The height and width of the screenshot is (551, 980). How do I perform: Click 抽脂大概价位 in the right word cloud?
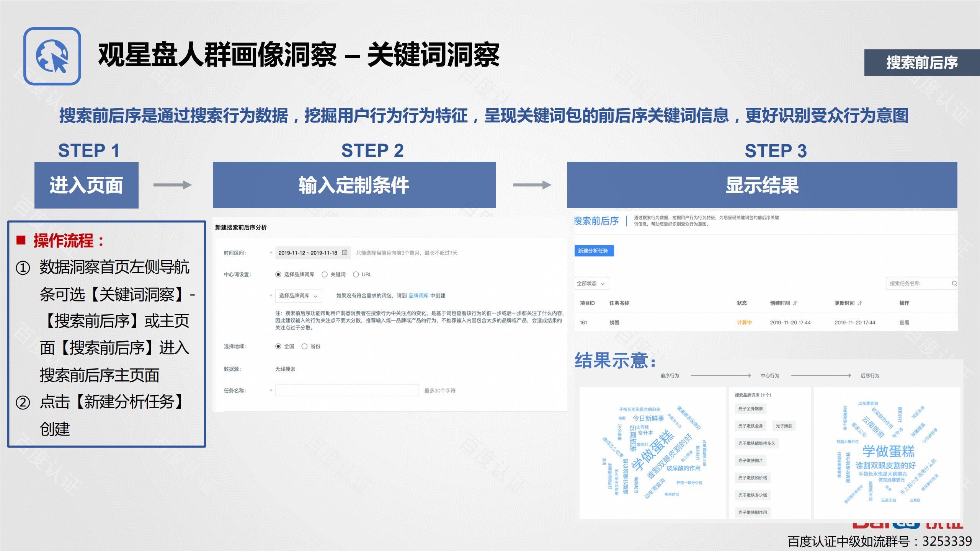(848, 442)
